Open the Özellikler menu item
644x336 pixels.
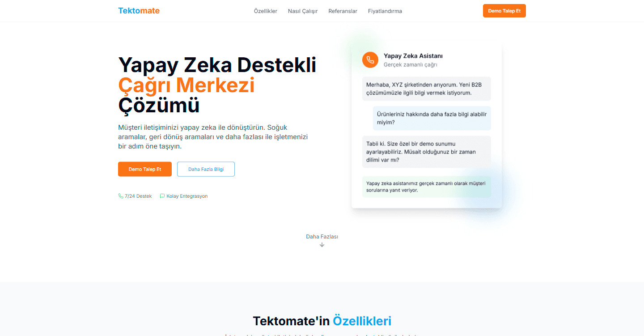(x=266, y=11)
